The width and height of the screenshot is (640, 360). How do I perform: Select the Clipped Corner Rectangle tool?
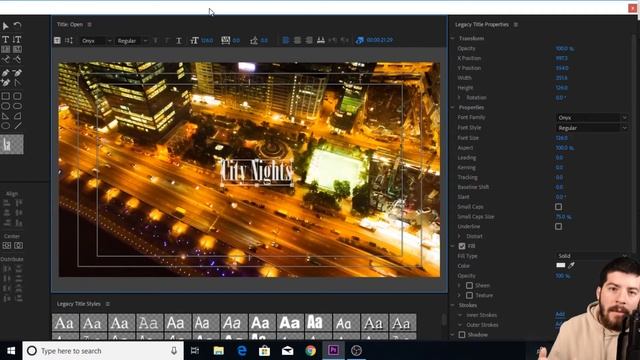coord(5,106)
